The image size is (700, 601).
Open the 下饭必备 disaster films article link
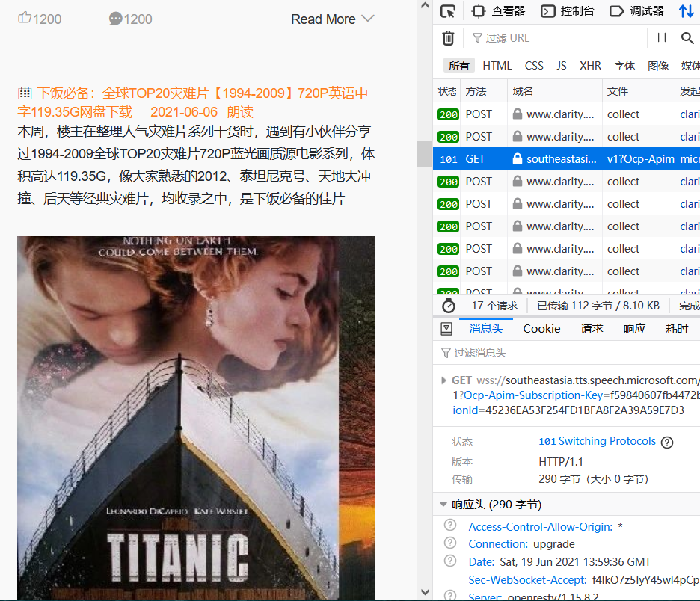coord(192,102)
